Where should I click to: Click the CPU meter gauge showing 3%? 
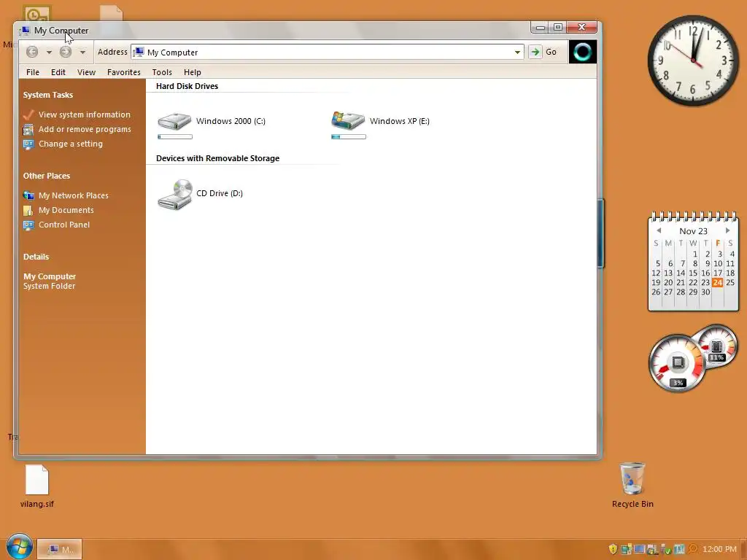click(678, 364)
